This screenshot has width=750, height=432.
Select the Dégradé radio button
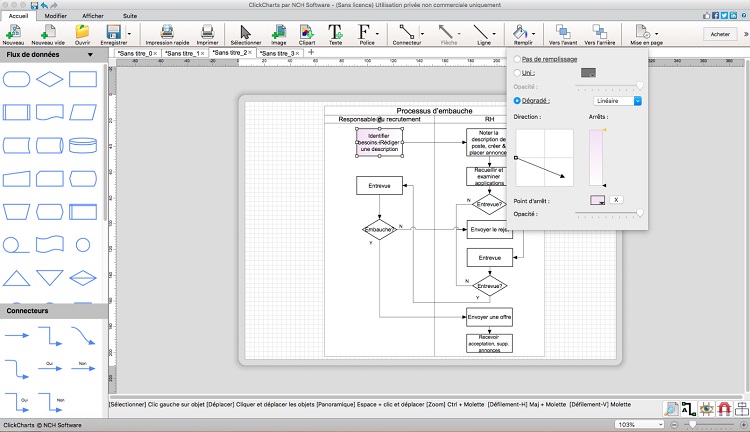coord(516,101)
